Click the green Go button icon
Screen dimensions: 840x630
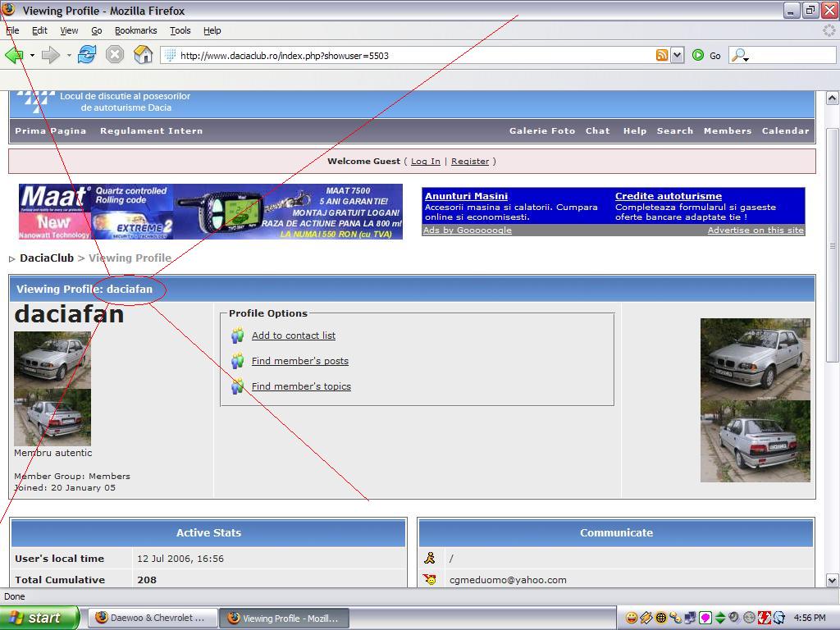pos(697,55)
